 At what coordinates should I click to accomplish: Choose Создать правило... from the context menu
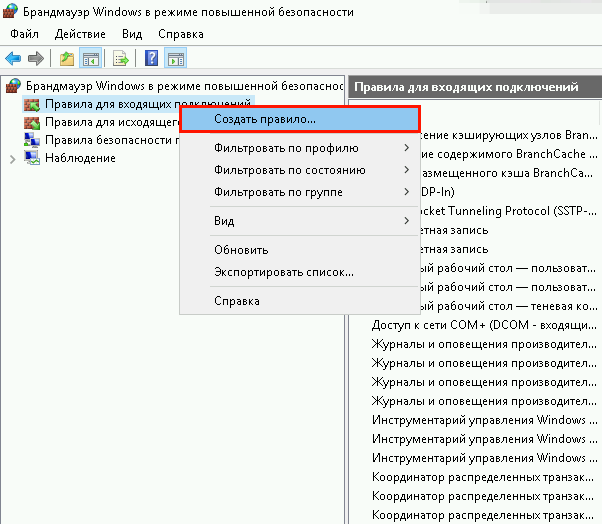[x=299, y=119]
